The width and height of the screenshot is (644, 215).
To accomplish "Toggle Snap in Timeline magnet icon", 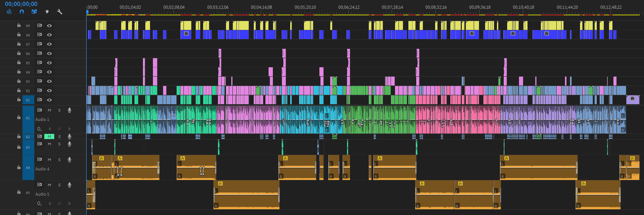I will (22, 11).
